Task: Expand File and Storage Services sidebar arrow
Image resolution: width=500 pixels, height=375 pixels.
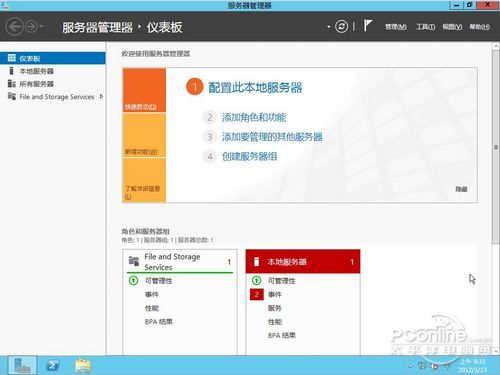Action: (101, 96)
